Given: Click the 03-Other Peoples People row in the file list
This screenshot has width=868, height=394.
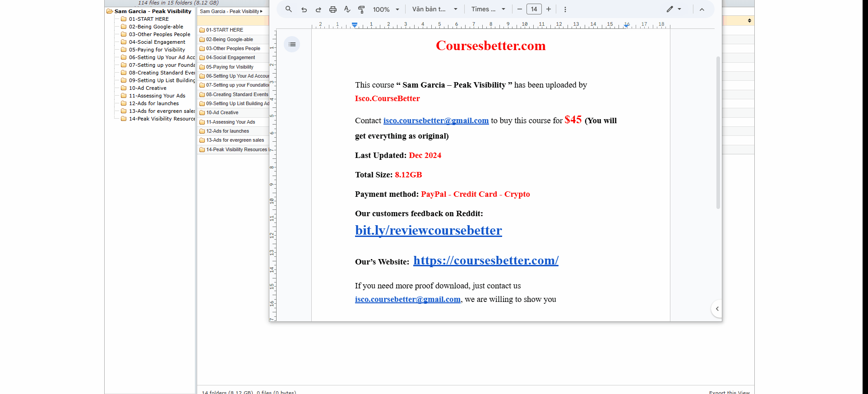Looking at the screenshot, I should point(233,48).
